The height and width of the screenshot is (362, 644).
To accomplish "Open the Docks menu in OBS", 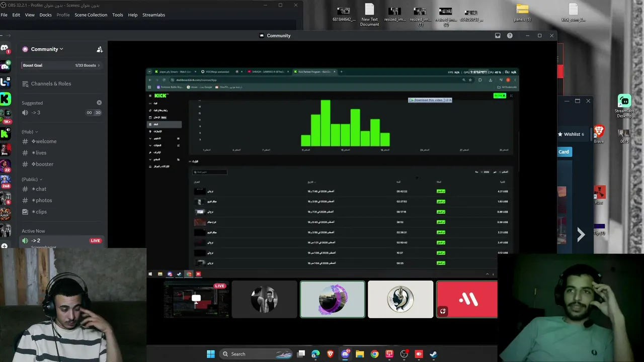I will 45,15.
